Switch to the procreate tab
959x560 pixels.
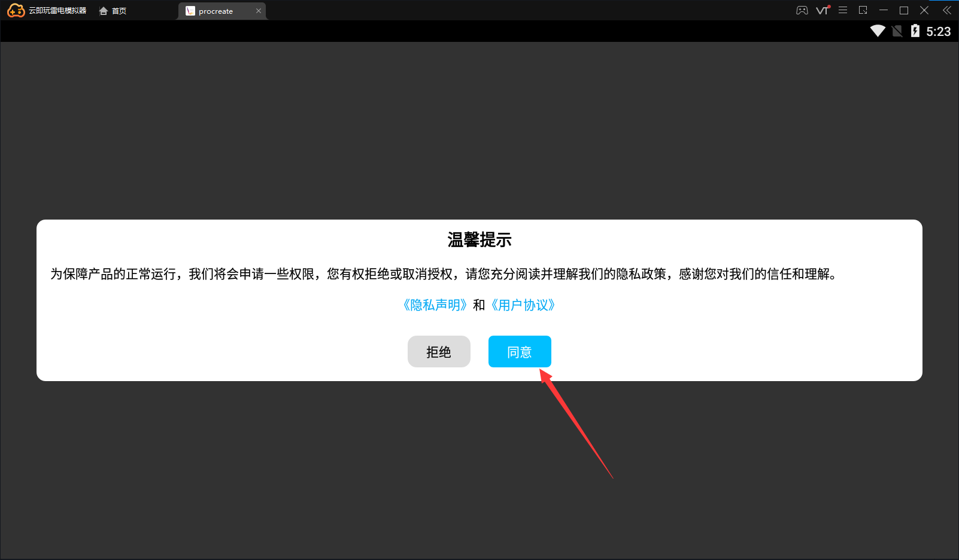coord(221,11)
